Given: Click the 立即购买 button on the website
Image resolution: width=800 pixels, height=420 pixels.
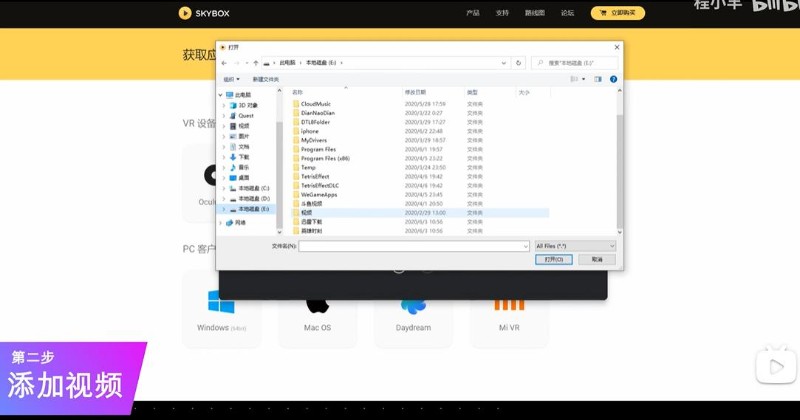Looking at the screenshot, I should (x=618, y=13).
